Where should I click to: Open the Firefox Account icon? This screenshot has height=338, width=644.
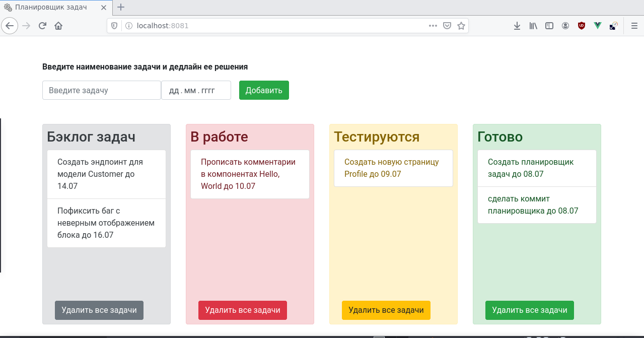(x=565, y=26)
